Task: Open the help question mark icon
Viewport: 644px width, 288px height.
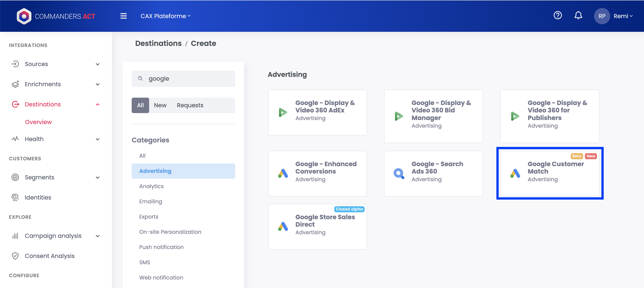Action: (558, 15)
